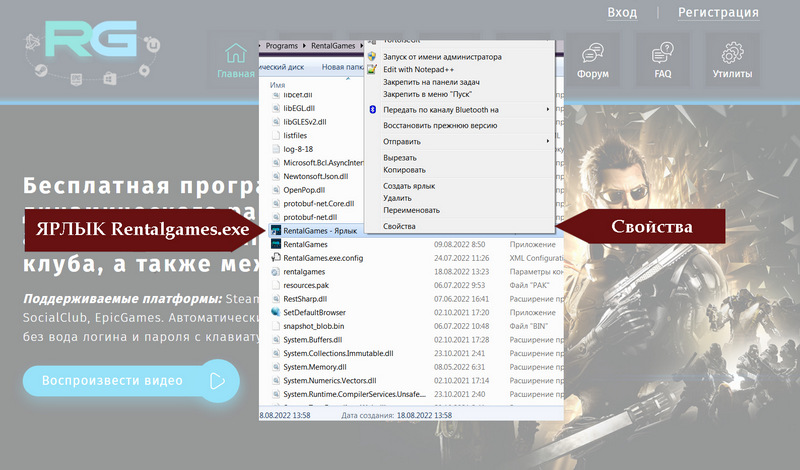Click the RentalGames - Ярлык shortcut icon
This screenshot has width=800, height=470.
276,231
